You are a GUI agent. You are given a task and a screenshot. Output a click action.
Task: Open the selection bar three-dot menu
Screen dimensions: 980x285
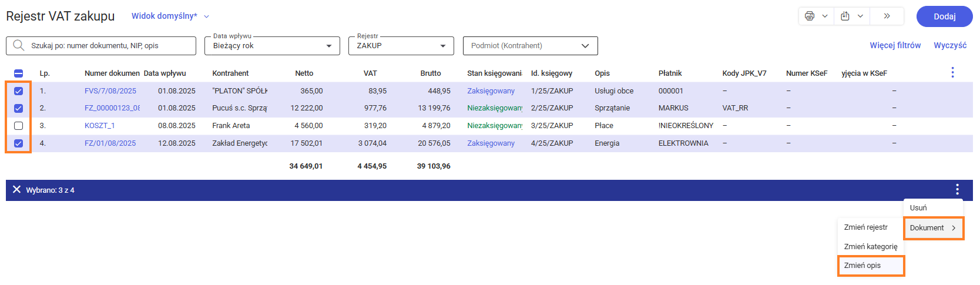pos(957,190)
